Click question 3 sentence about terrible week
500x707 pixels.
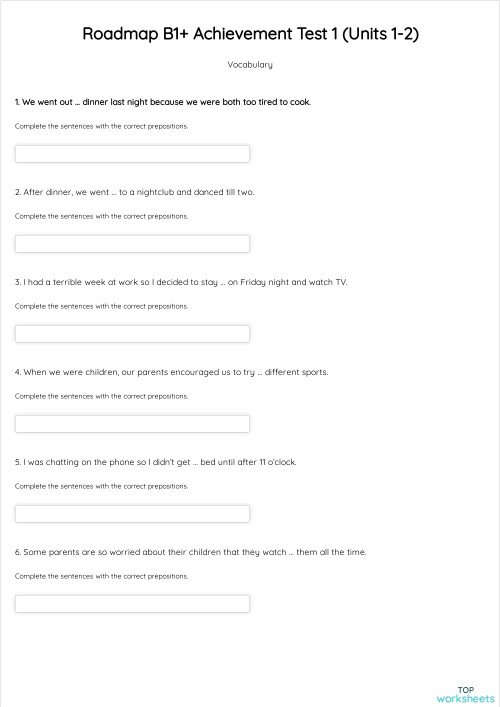tap(181, 282)
